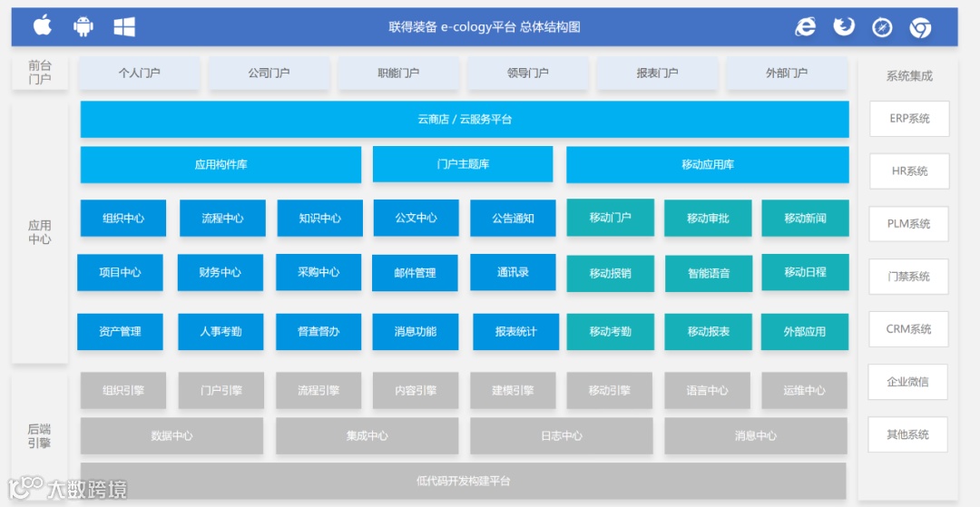Open the 门户主题库 block
Screen dimensions: 980x507
463,164
